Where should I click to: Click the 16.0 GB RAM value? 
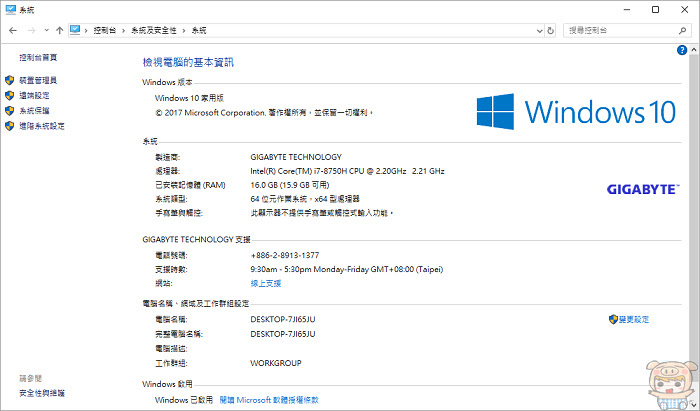[290, 185]
